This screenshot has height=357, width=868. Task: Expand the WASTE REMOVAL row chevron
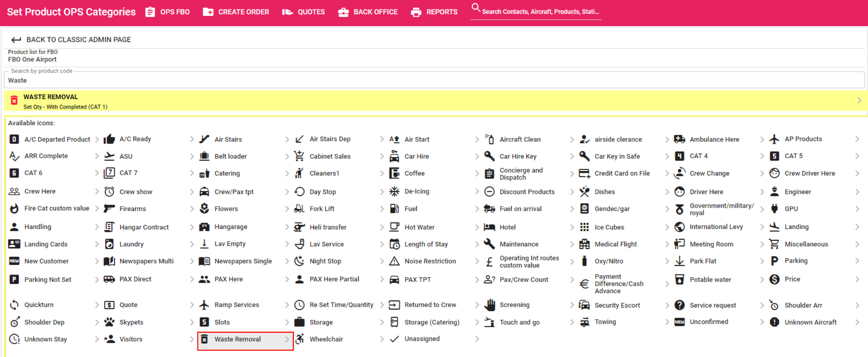[859, 101]
